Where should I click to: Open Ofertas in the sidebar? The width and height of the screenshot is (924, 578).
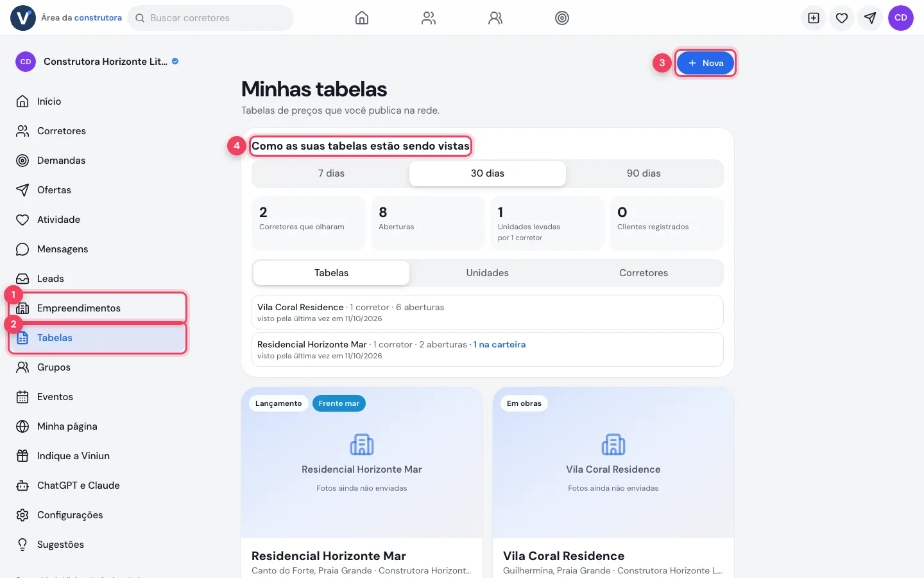tap(98, 190)
